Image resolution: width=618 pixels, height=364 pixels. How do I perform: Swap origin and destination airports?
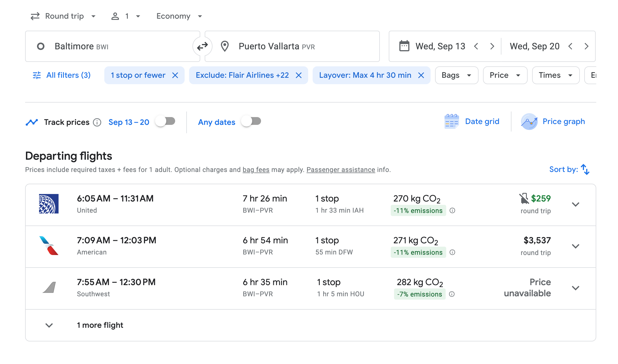(x=202, y=46)
